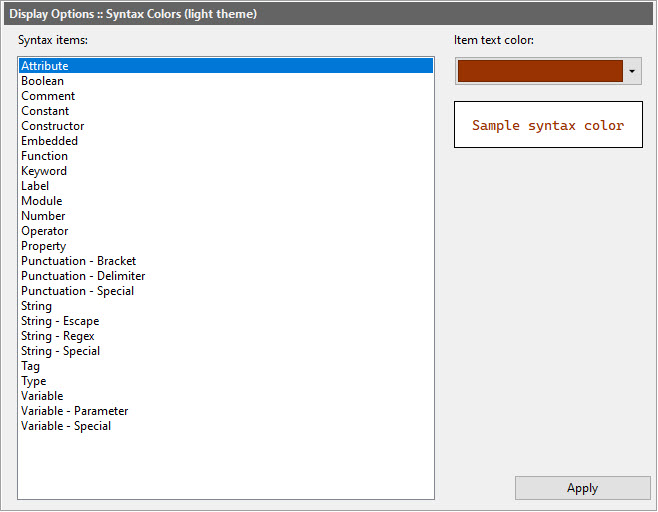The image size is (658, 512).
Task: Pick the String - Special item
Action: coord(226,351)
